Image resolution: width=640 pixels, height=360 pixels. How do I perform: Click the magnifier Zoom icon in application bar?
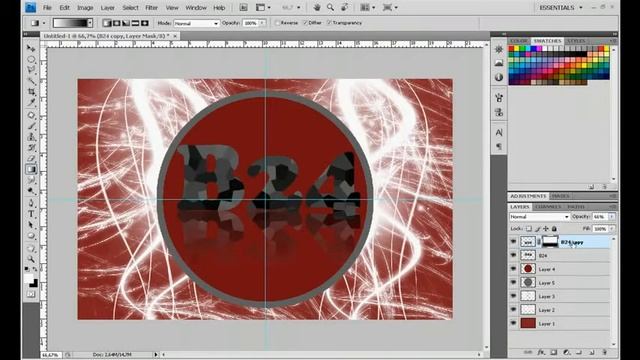click(x=330, y=7)
